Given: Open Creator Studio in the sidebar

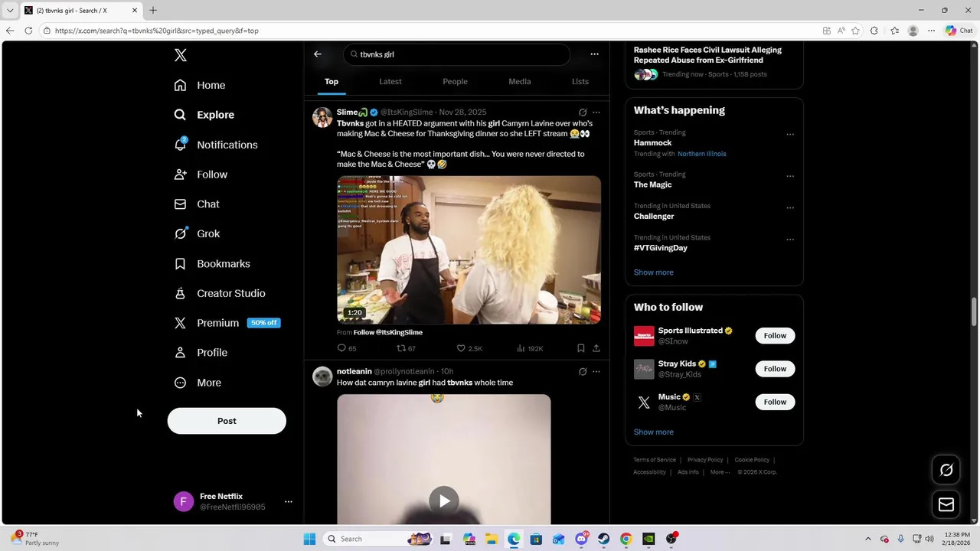Looking at the screenshot, I should (220, 294).
